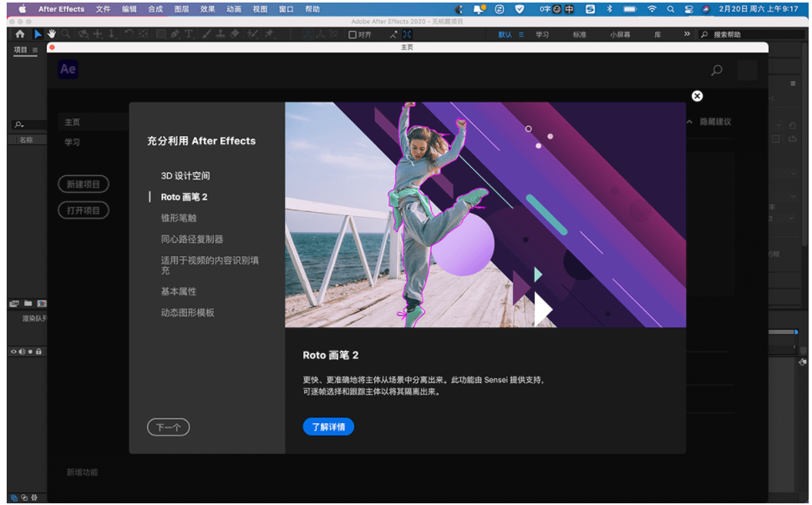The image size is (812, 505).
Task: Select the Brush tool
Action: click(x=206, y=34)
